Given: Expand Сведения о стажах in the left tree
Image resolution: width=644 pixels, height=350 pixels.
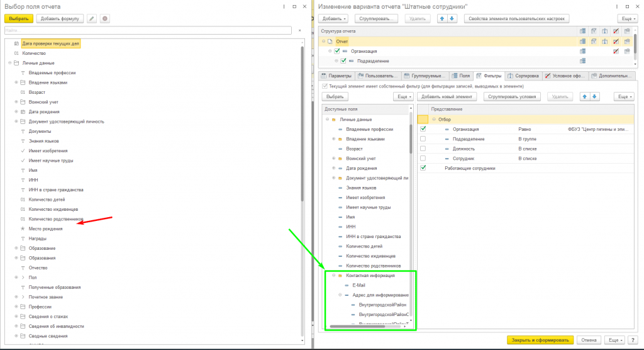Looking at the screenshot, I should [x=16, y=316].
